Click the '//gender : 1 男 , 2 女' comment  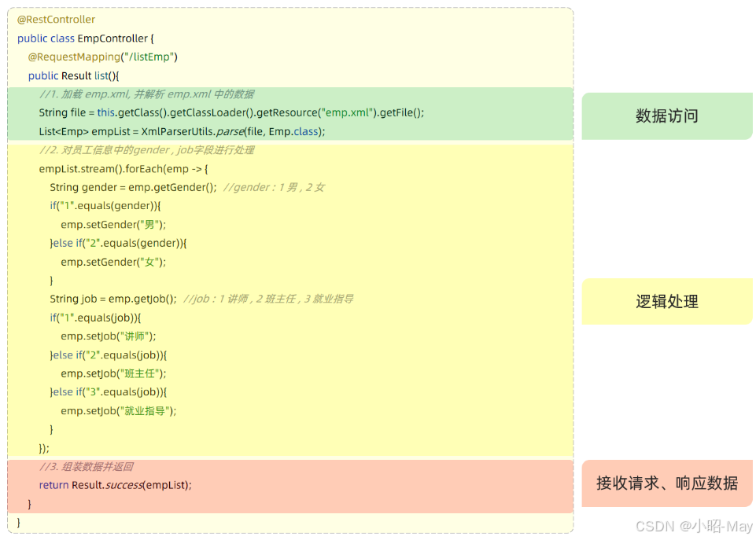click(274, 187)
